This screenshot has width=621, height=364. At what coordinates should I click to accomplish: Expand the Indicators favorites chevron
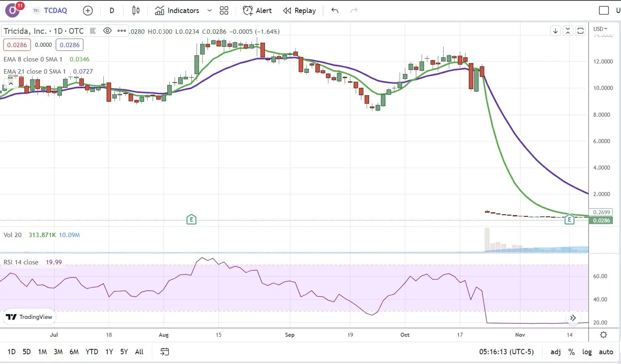pyautogui.click(x=210, y=11)
